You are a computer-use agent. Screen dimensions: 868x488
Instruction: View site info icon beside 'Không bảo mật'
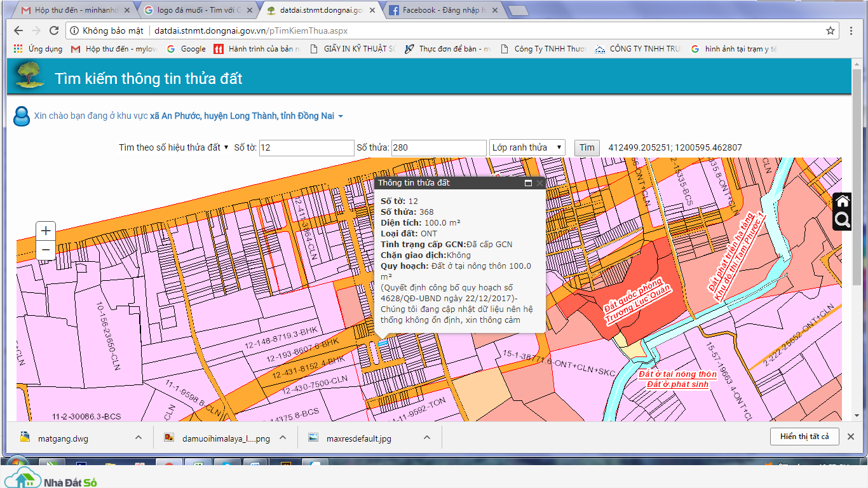coord(74,30)
